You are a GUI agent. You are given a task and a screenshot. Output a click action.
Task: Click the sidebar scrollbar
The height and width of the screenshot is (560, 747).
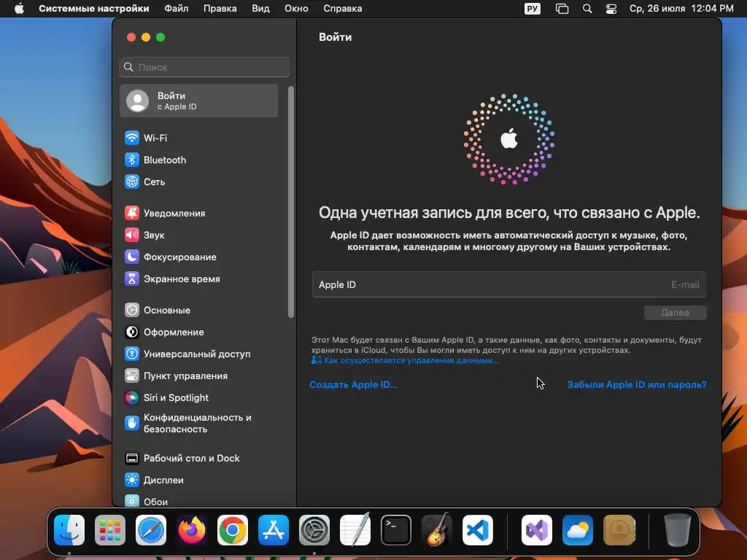(290, 202)
